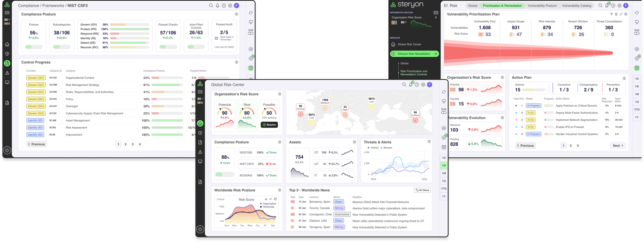Open active compliance icon in Compliance window sidebar
The height and width of the screenshot is (243, 644).
(x=7, y=63)
